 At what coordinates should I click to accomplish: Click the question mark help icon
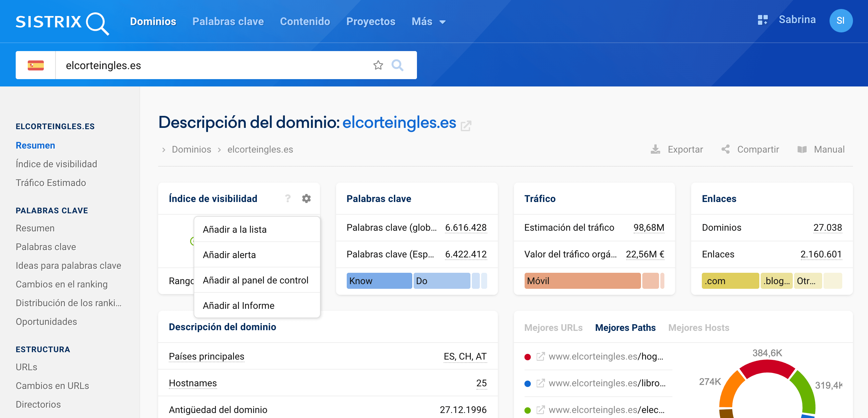coord(288,199)
